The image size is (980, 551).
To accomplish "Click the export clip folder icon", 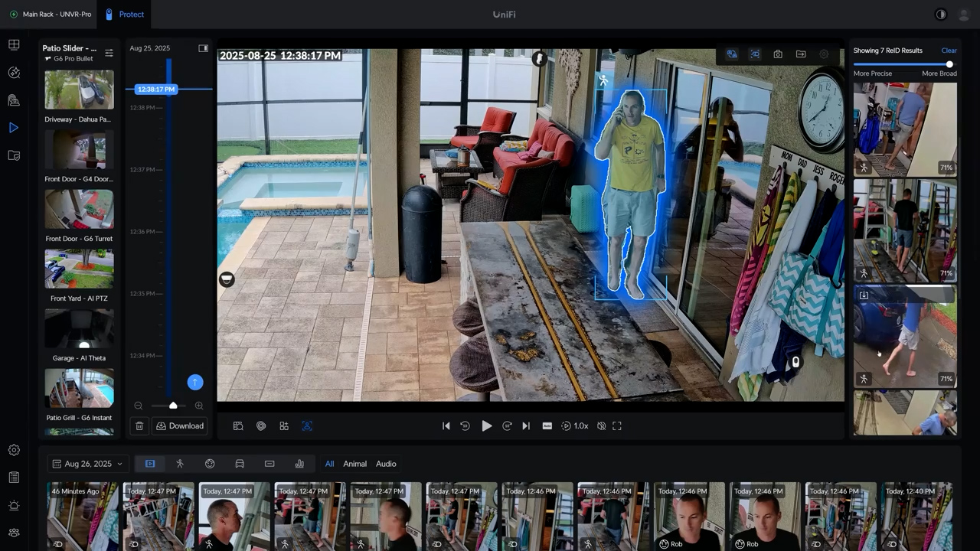I will click(x=801, y=54).
